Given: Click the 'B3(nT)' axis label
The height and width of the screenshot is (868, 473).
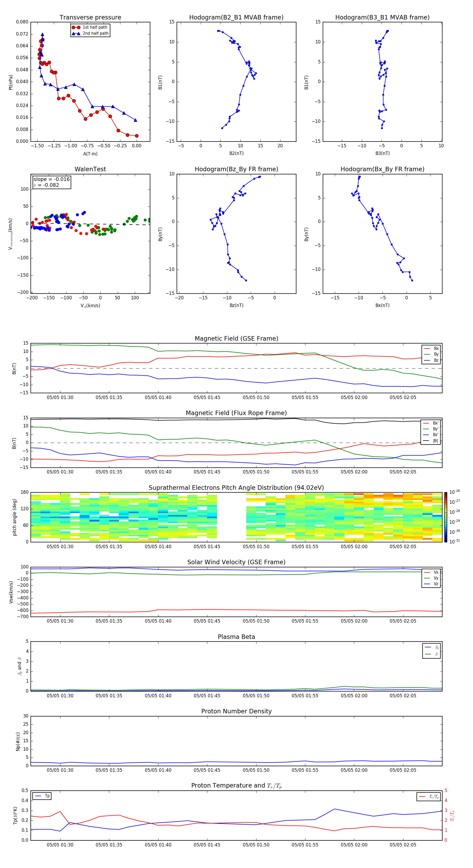Looking at the screenshot, I should click(382, 153).
